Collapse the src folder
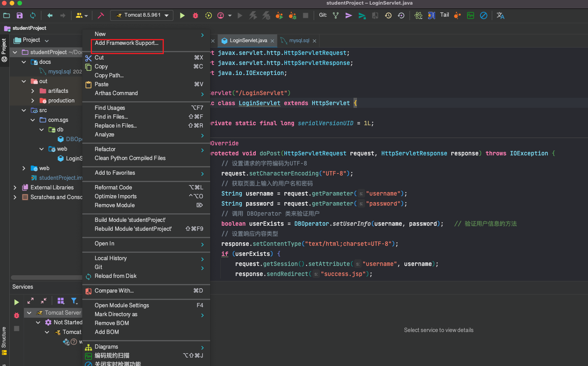This screenshot has width=588, height=366. (x=24, y=110)
